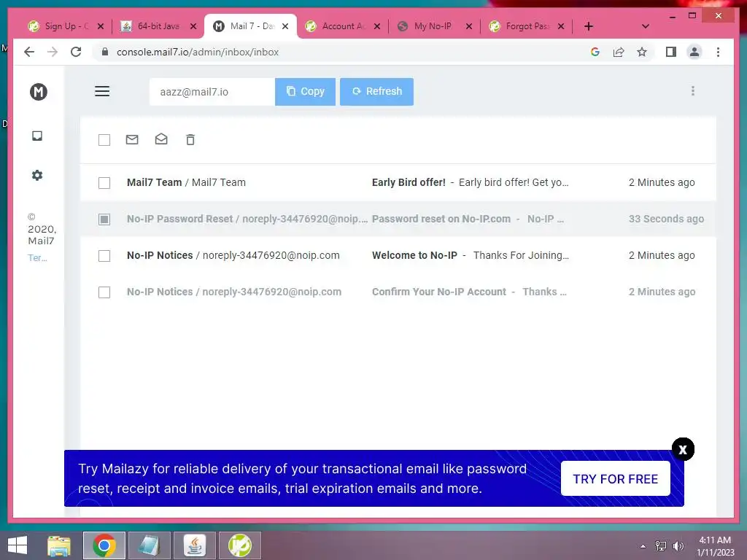The image size is (747, 560).
Task: Open Notepad app in taskbar
Action: (149, 545)
